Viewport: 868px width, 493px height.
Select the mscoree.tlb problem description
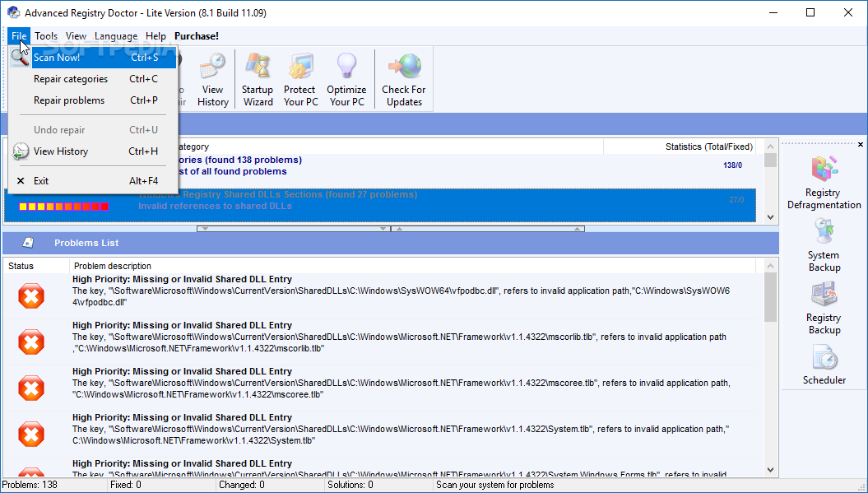402,383
